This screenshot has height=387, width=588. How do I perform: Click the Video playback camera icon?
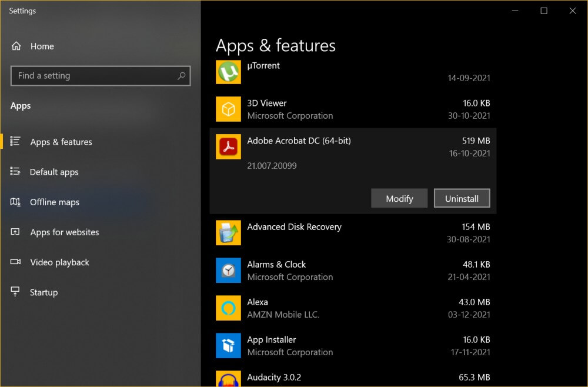(x=15, y=262)
